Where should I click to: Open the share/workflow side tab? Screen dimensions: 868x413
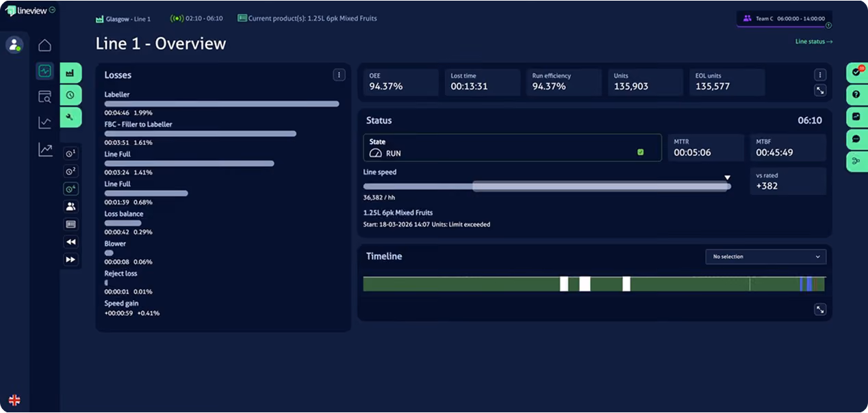pos(856,161)
